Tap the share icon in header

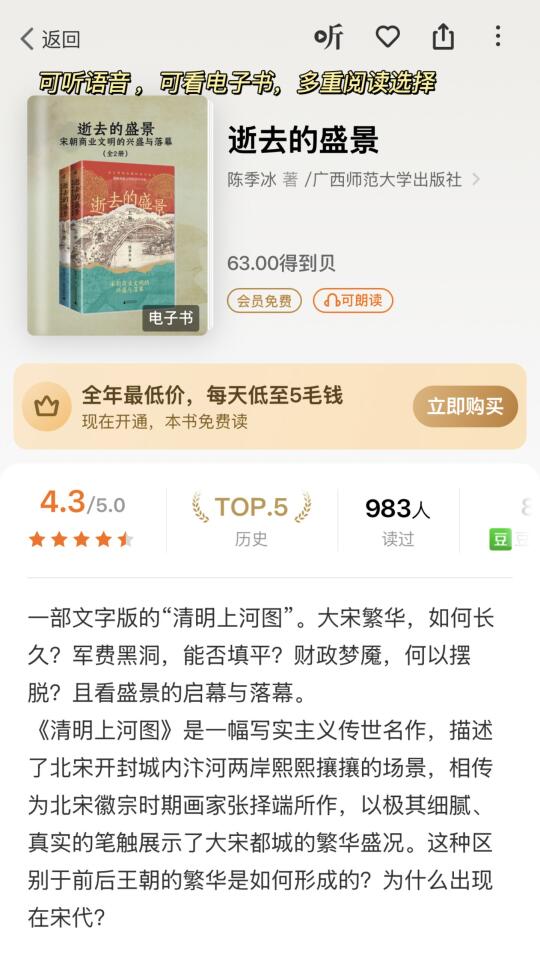click(x=444, y=37)
